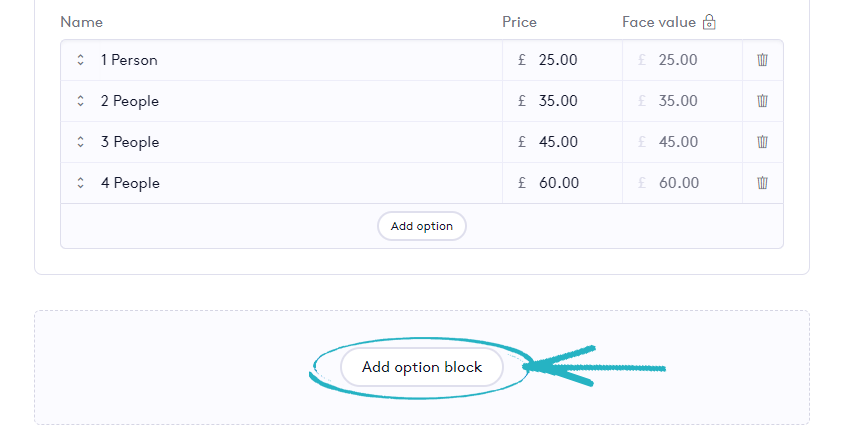Click reorder handle for 4 People

(80, 183)
